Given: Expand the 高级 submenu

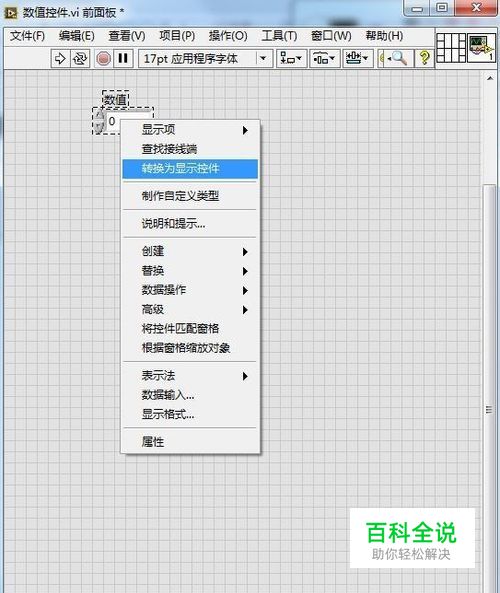Looking at the screenshot, I should [190, 309].
